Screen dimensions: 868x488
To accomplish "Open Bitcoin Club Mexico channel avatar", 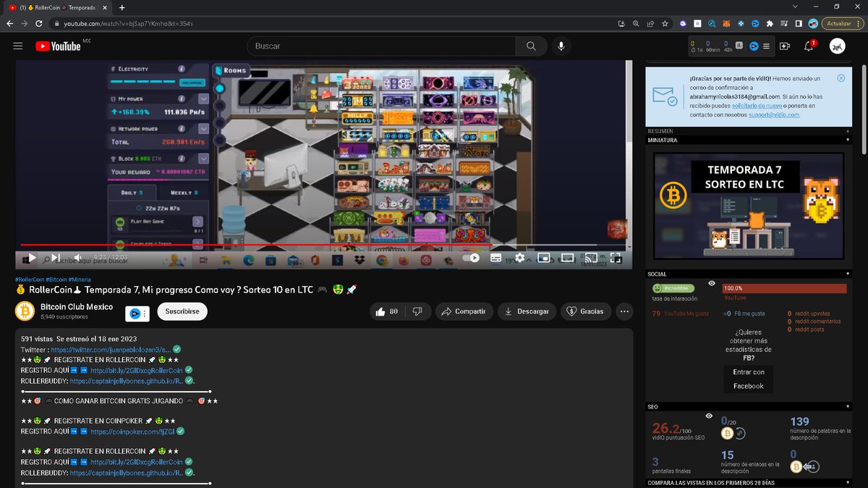I will coord(25,311).
